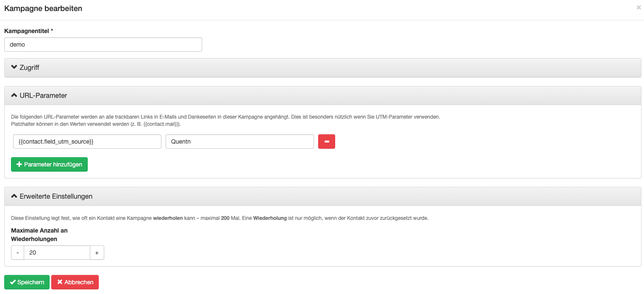Click the checkmark icon on Speichern

coord(13,282)
